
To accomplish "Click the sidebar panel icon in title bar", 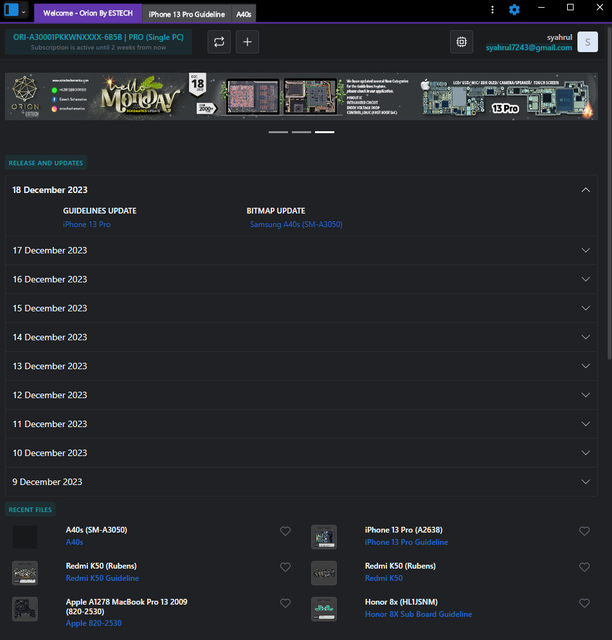I will coord(11,10).
